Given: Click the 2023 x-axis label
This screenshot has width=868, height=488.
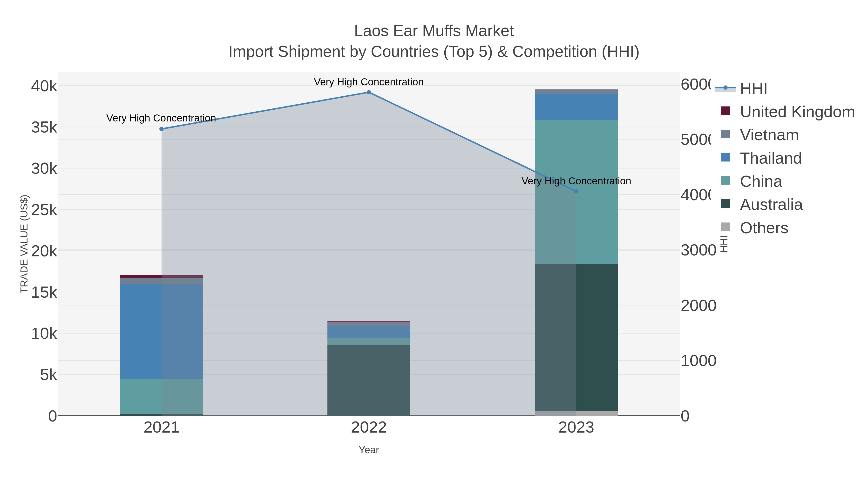Looking at the screenshot, I should 576,428.
